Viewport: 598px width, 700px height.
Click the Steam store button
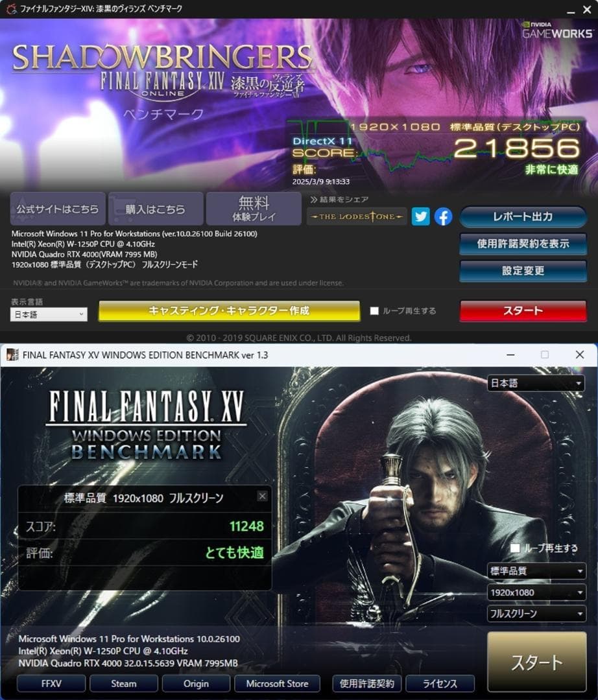(124, 684)
